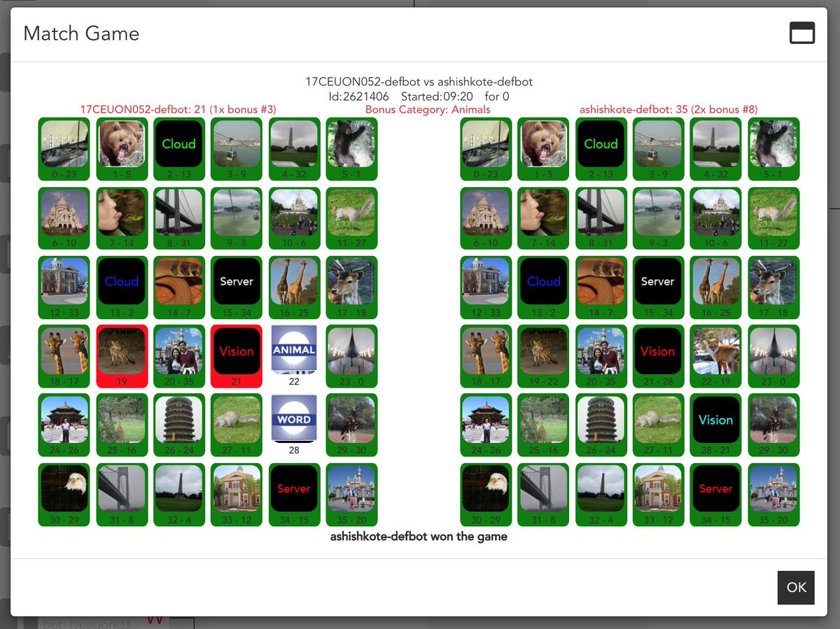
Task: Pick card 23 - 0 on ashishkote board
Action: (773, 355)
